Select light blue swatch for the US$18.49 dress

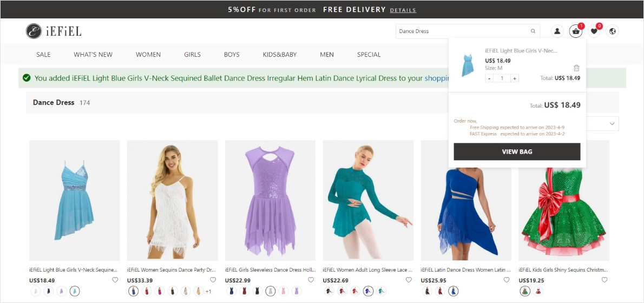pos(75,291)
